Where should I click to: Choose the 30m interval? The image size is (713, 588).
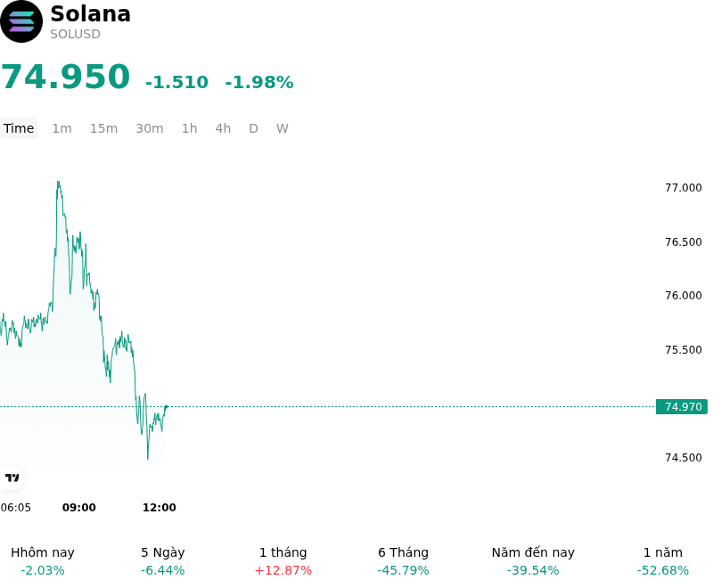click(150, 128)
